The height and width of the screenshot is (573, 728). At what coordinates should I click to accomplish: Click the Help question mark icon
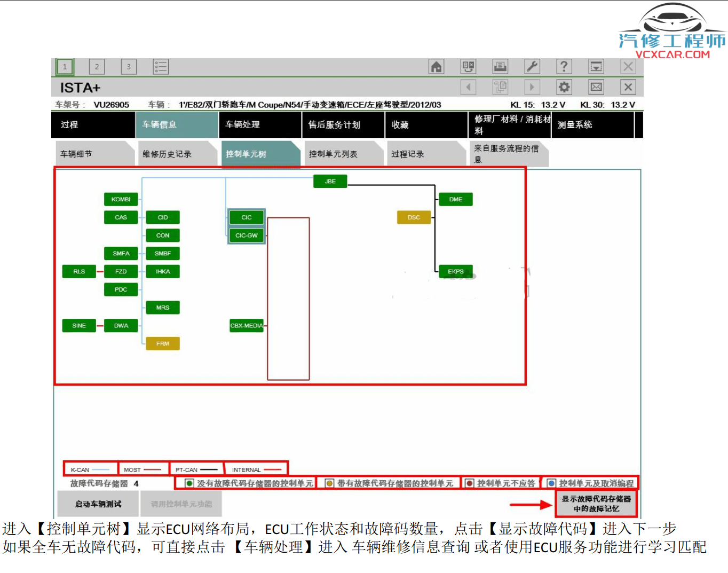[564, 66]
